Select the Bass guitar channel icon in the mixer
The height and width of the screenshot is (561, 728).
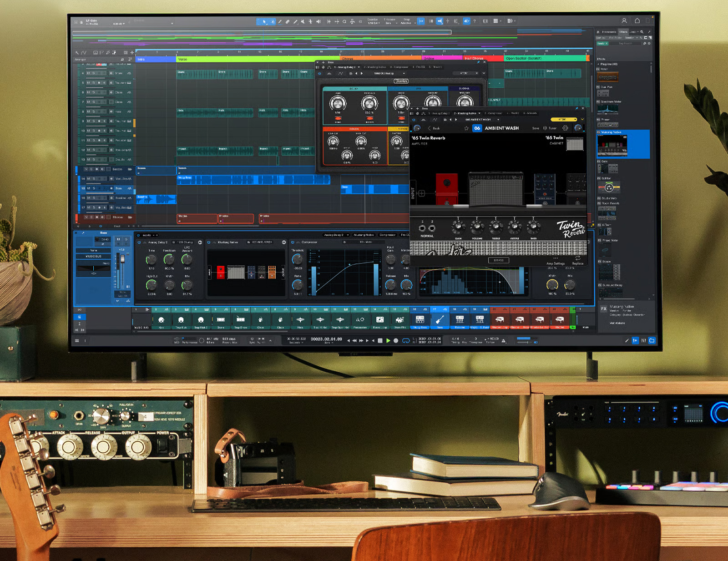click(440, 319)
